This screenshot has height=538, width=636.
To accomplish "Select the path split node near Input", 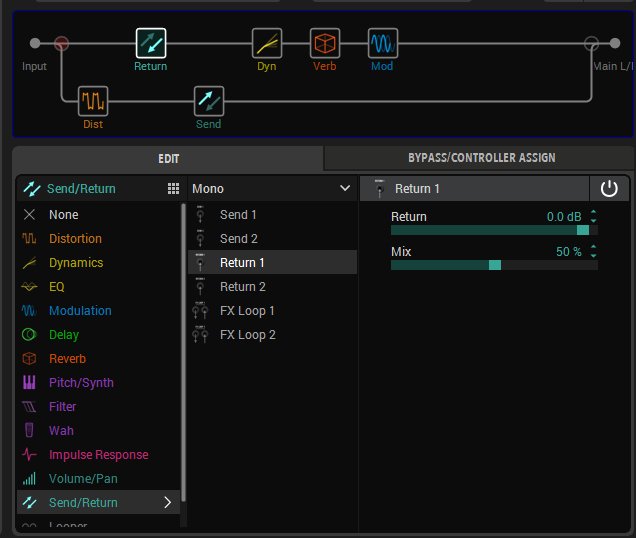I will (x=61, y=43).
